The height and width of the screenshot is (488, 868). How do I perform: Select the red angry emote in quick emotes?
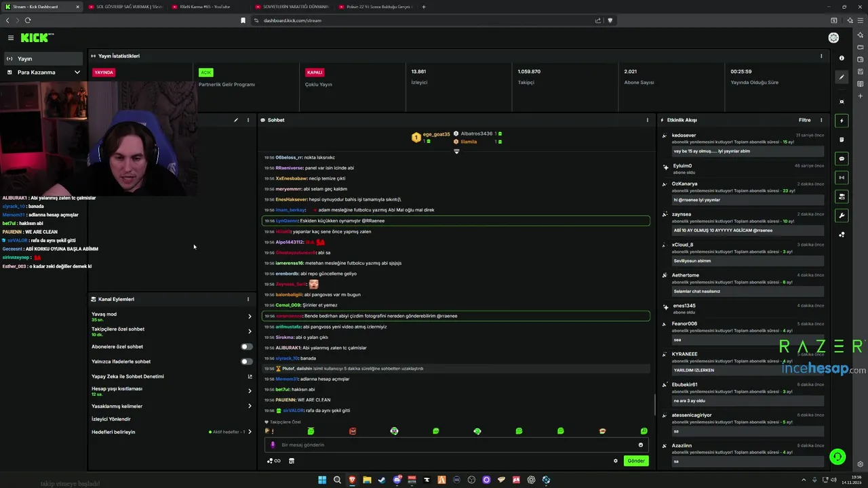coord(353,431)
